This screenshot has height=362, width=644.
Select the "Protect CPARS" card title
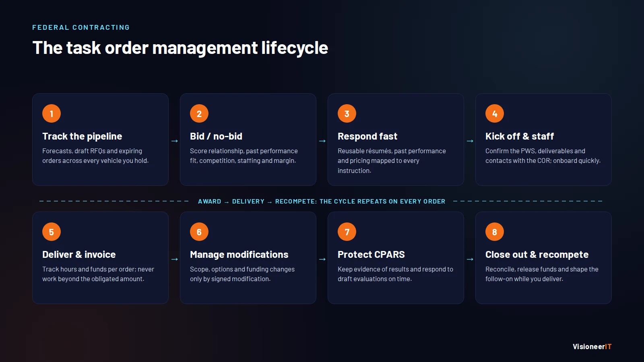[x=371, y=255]
